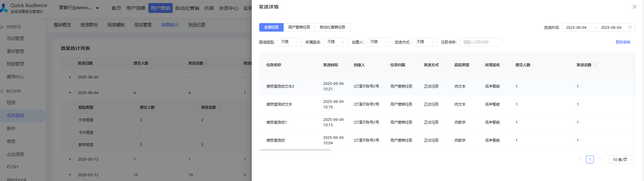Click 任务名称 search input field
Viewport: 644px width, 181px height.
480,42
